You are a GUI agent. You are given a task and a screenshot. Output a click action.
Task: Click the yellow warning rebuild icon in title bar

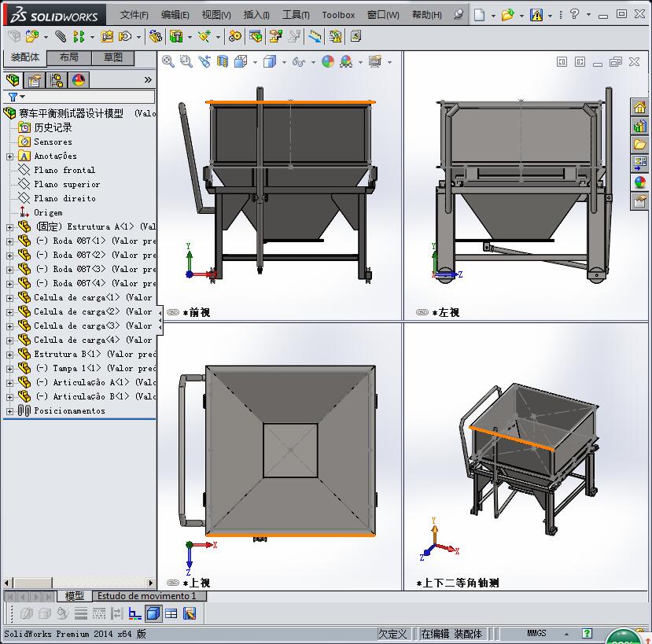click(x=536, y=15)
